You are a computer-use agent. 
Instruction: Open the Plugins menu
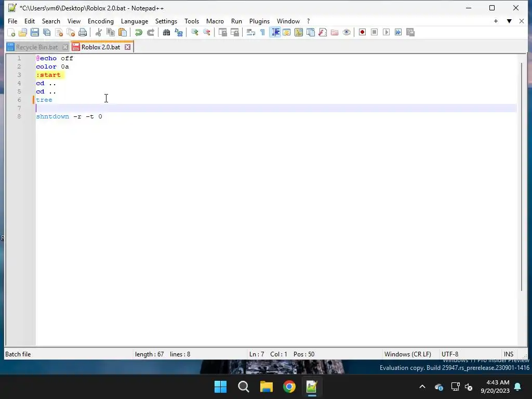coord(260,21)
